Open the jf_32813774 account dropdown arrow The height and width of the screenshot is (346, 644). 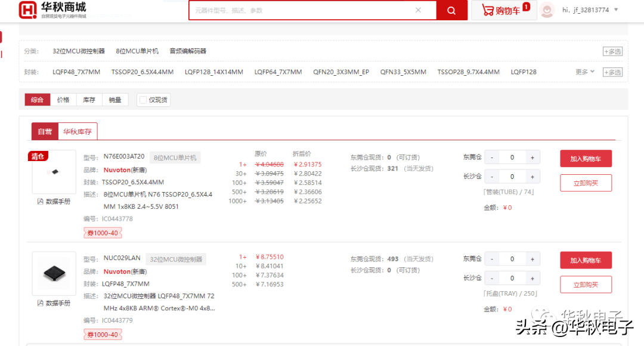coord(616,10)
